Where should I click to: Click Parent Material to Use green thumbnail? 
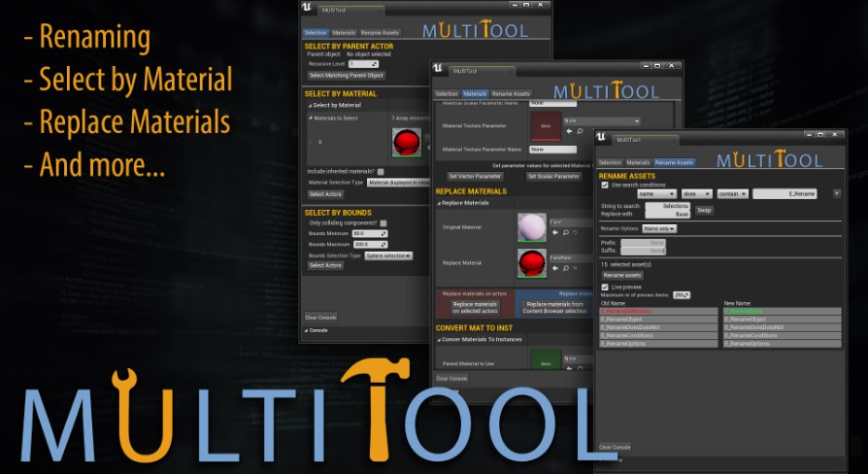tap(546, 360)
